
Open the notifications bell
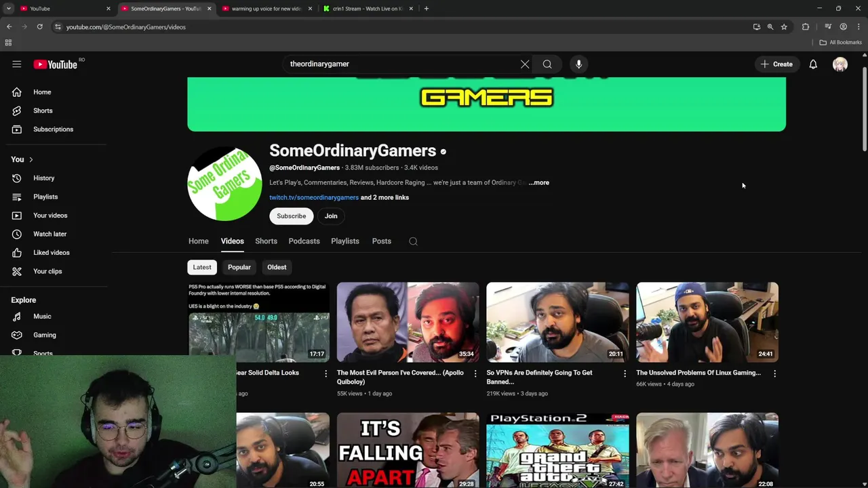(813, 64)
